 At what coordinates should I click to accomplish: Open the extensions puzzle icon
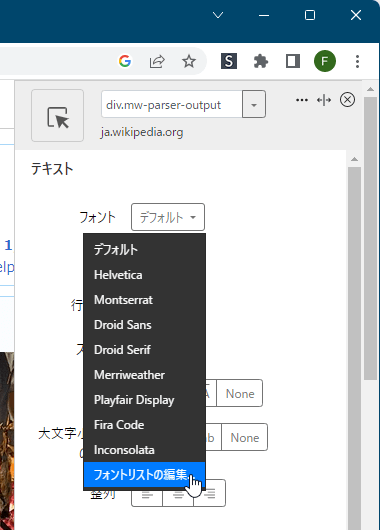pos(261,61)
